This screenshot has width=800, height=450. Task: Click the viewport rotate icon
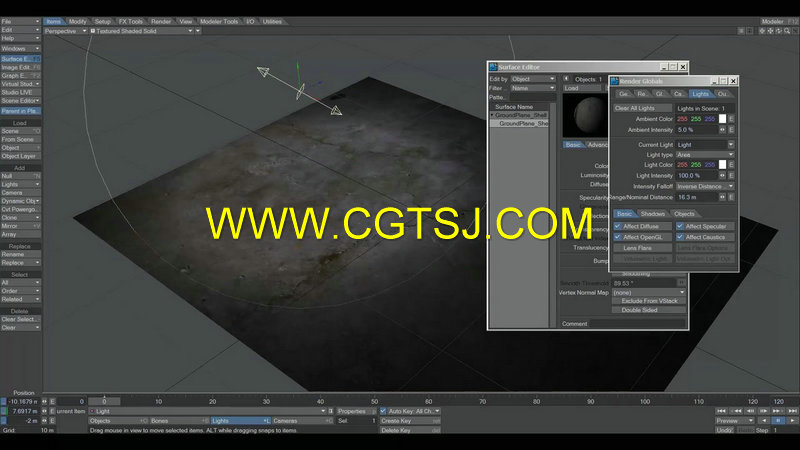[x=779, y=31]
